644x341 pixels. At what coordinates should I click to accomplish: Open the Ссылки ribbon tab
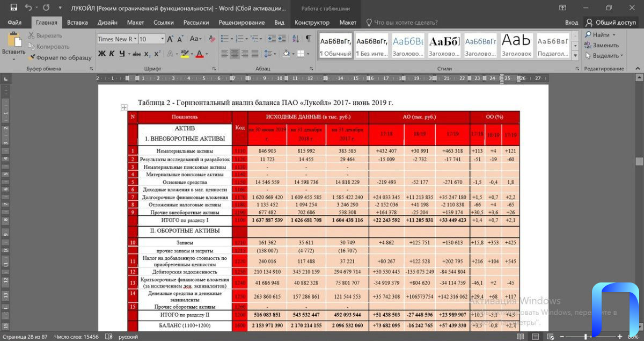(163, 23)
